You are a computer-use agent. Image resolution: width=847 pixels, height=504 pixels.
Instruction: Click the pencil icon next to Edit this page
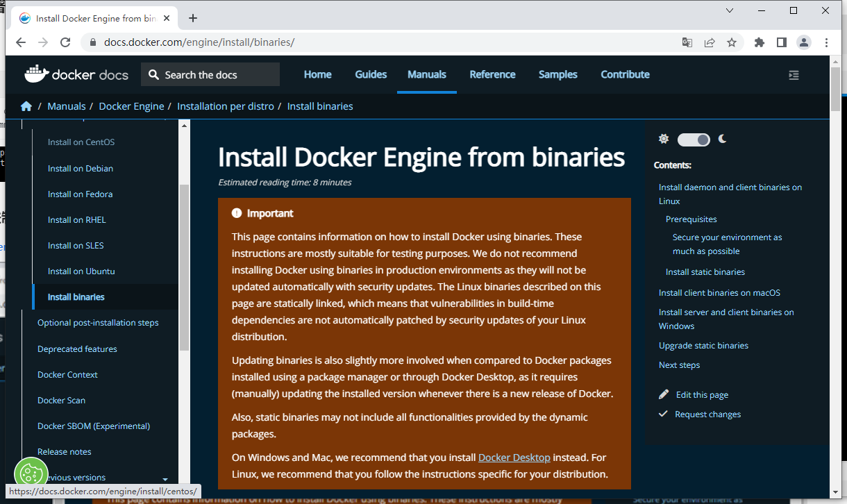664,394
